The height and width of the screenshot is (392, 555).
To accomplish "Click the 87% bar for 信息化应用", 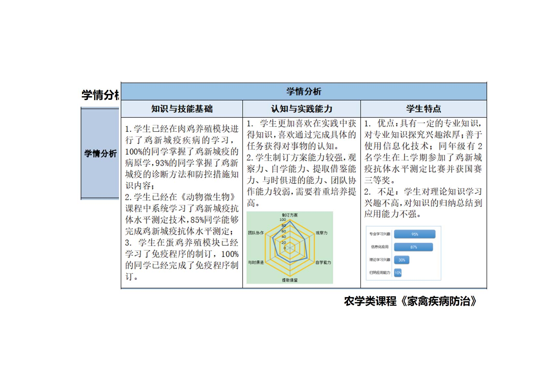I will (x=413, y=247).
